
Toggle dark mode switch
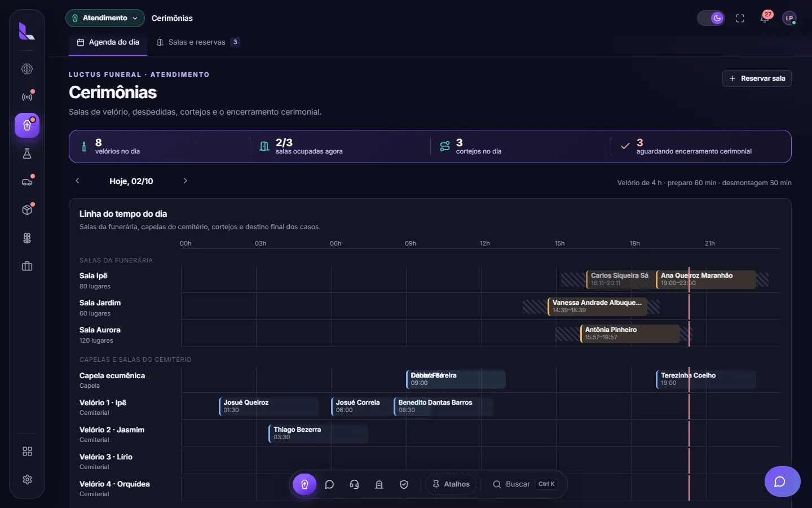coord(710,18)
